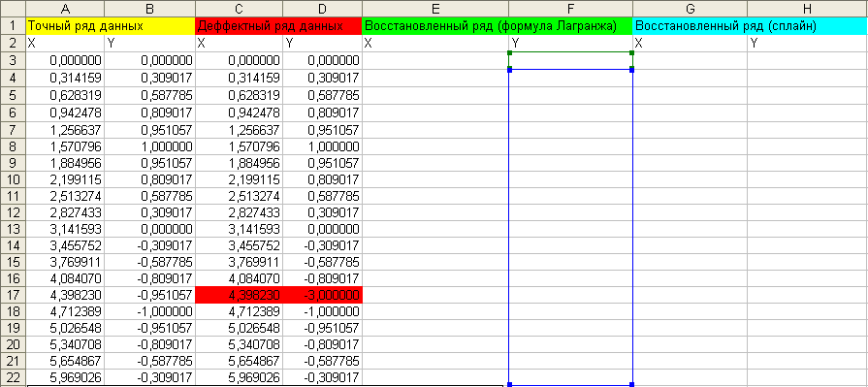The height and width of the screenshot is (387, 868).
Task: Select column E header
Action: [x=435, y=9]
